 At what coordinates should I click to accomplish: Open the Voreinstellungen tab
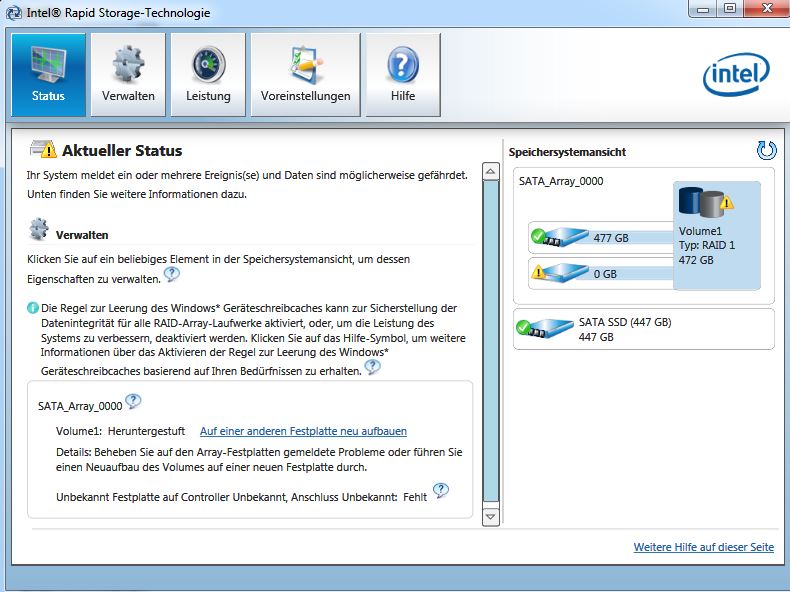tap(305, 75)
